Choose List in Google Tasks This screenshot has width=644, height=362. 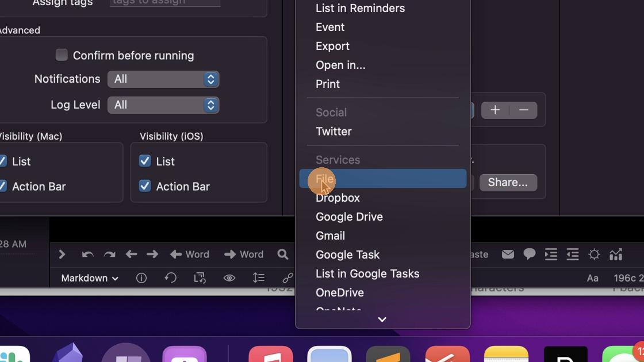coord(383,274)
